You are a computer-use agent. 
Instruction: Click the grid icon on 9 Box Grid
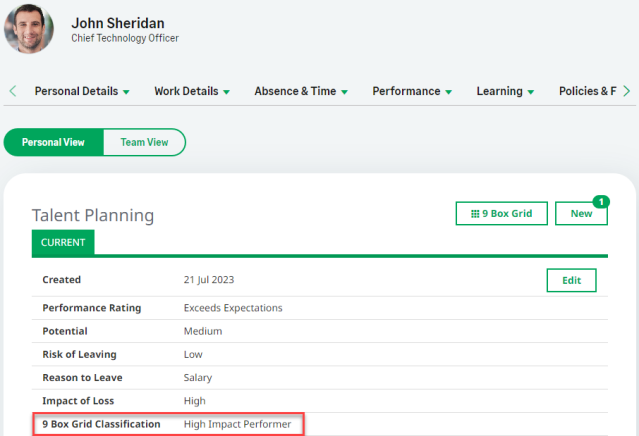(473, 213)
